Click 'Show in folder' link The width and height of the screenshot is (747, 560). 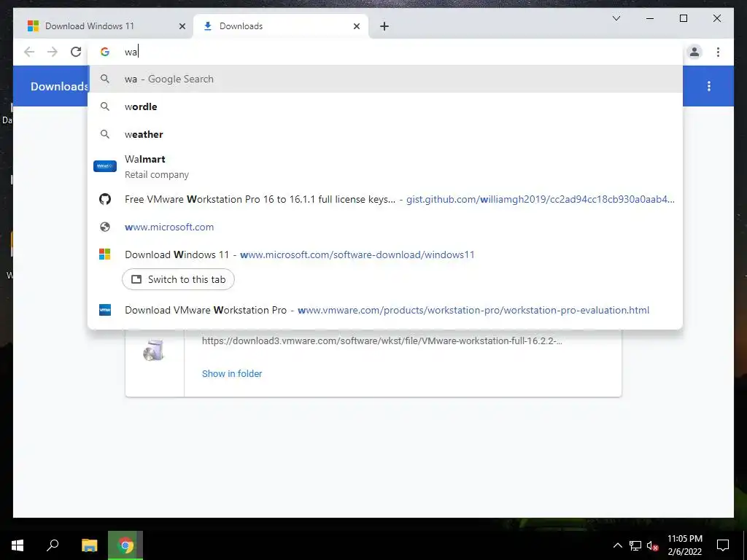232,374
